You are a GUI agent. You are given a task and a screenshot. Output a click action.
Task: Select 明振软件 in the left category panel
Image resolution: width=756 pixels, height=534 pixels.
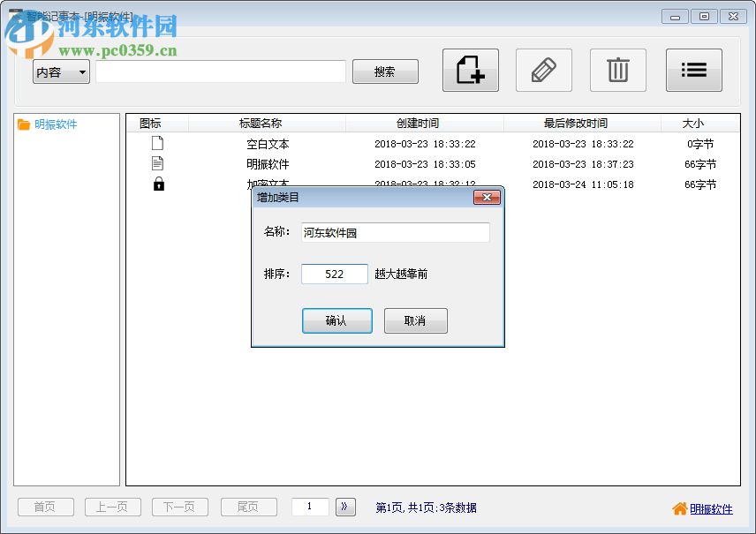(x=56, y=124)
